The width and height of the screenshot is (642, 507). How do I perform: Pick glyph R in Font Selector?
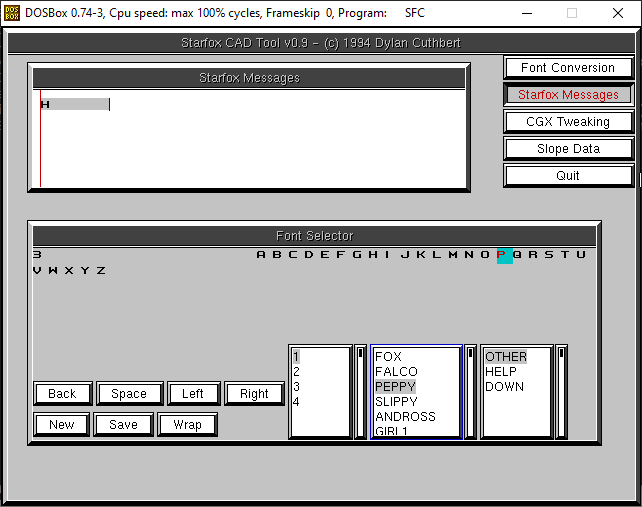point(533,255)
